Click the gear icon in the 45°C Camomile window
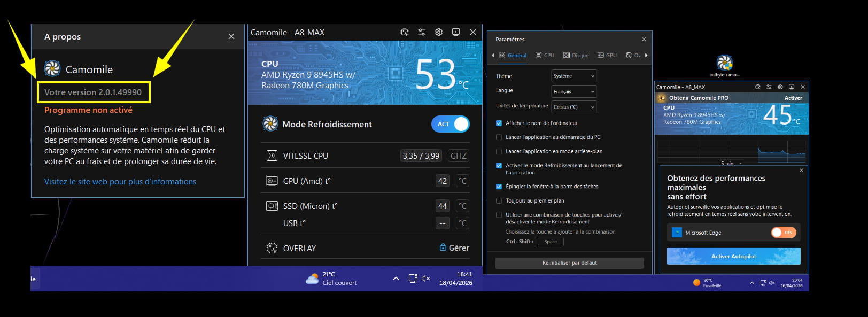The height and width of the screenshot is (317, 868). (x=780, y=87)
